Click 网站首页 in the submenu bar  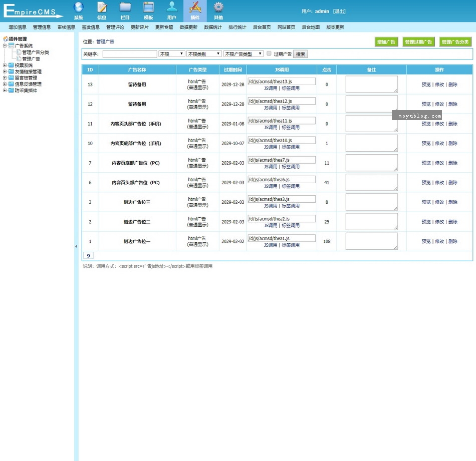[x=286, y=27]
